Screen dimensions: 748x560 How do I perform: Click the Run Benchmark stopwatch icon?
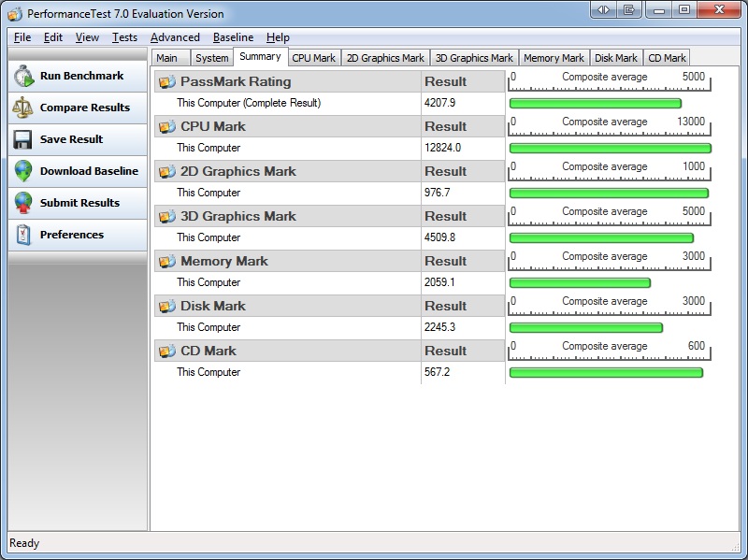click(24, 77)
